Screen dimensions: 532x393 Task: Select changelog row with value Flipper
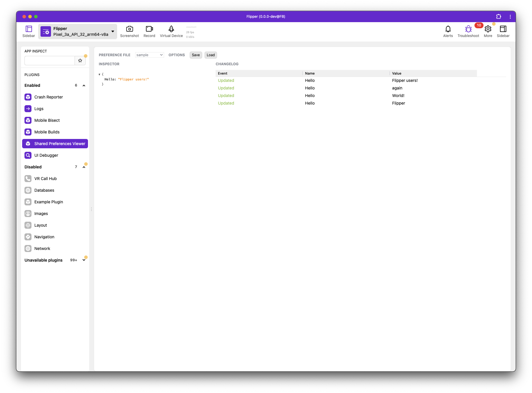[x=346, y=103]
